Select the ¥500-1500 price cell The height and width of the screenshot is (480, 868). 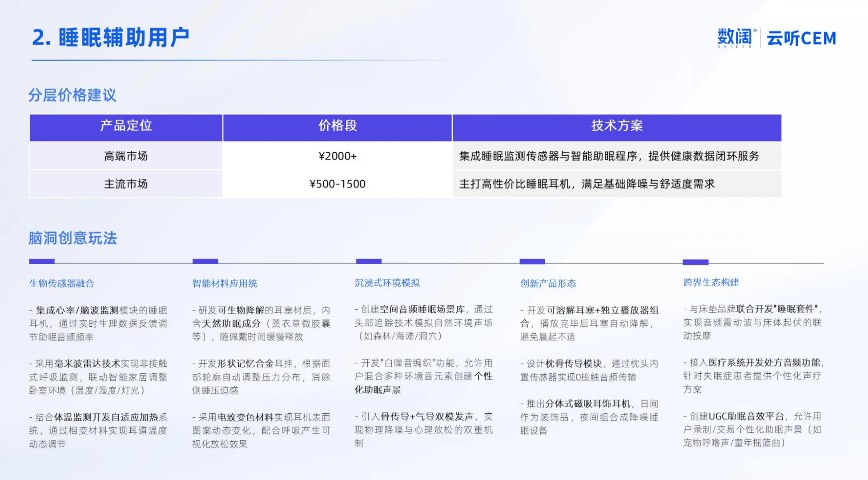[338, 184]
